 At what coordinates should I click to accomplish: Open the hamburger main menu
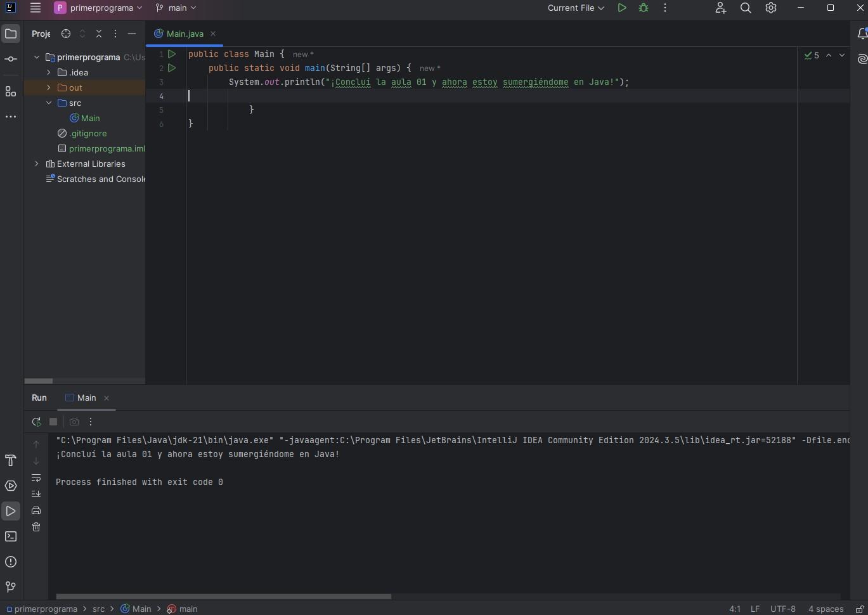point(36,8)
